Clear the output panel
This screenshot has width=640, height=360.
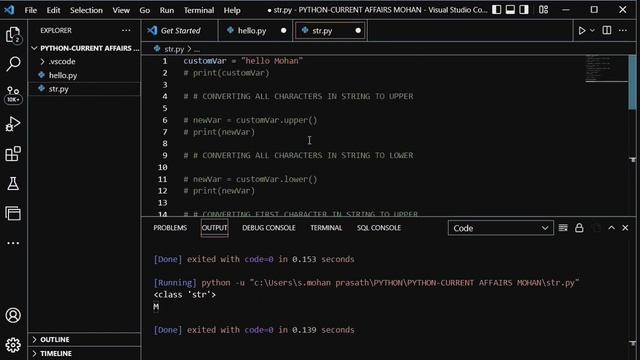pos(563,228)
